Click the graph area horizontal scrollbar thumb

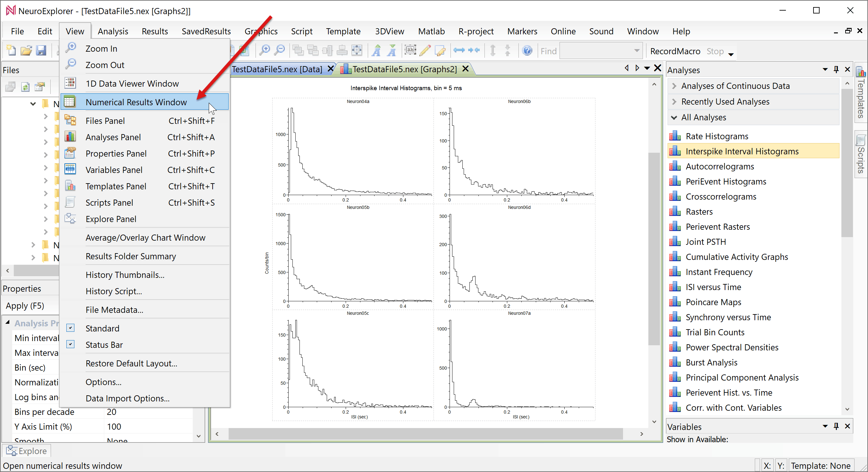(x=426, y=434)
